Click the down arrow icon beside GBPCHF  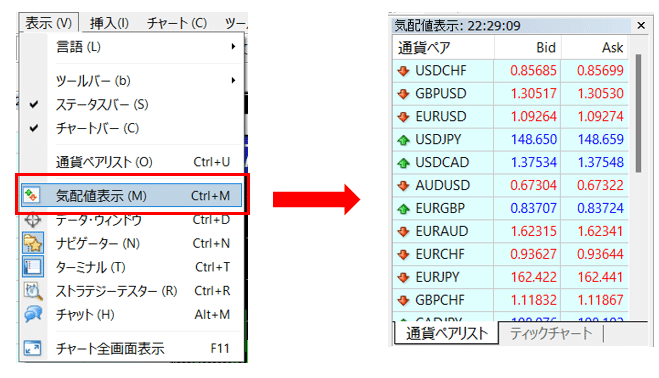[x=403, y=300]
